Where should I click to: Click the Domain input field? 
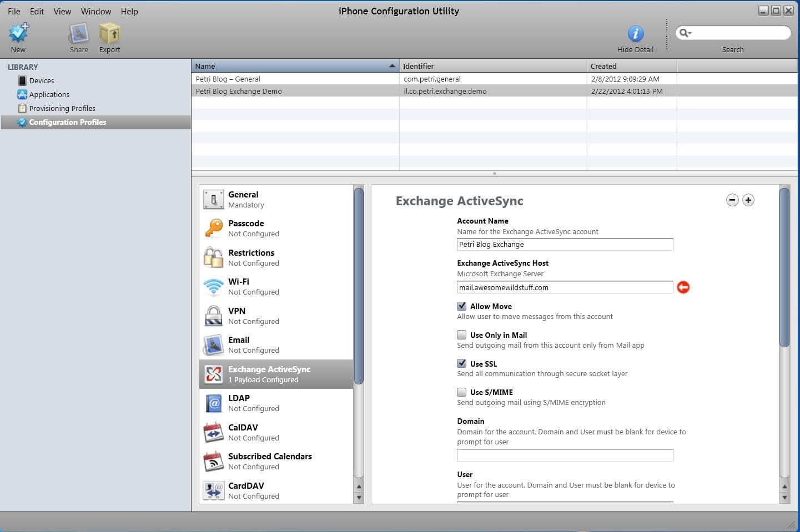tap(565, 455)
